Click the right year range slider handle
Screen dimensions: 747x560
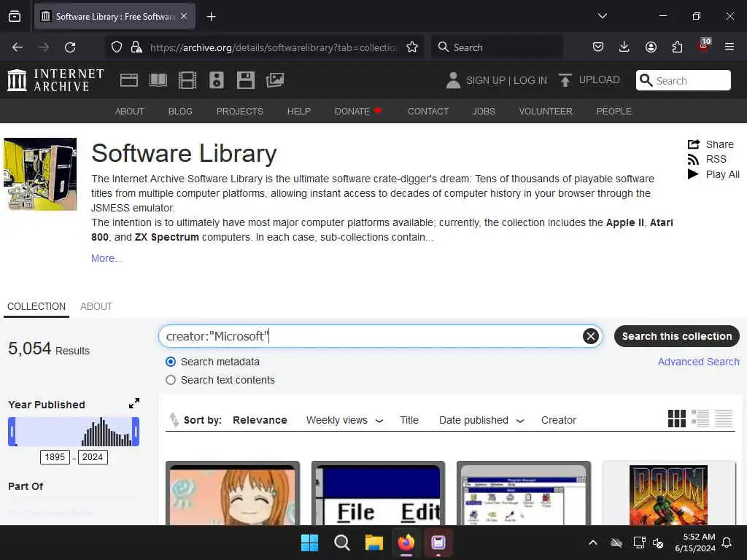pos(136,432)
